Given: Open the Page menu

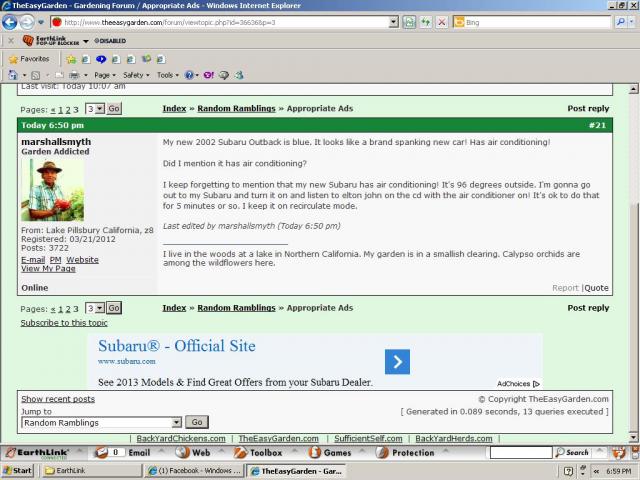Looking at the screenshot, I should point(105,75).
